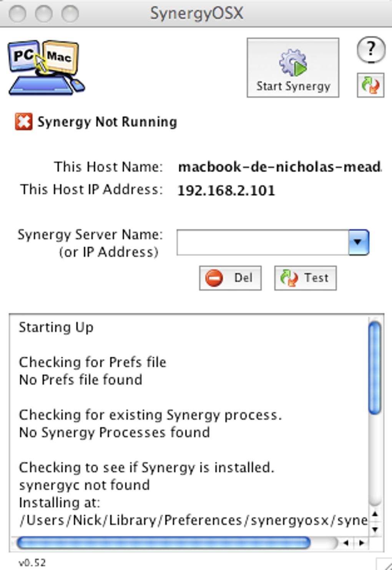392x570 pixels.
Task: Click the log's vertical scrollbar thumb
Action: 374,368
